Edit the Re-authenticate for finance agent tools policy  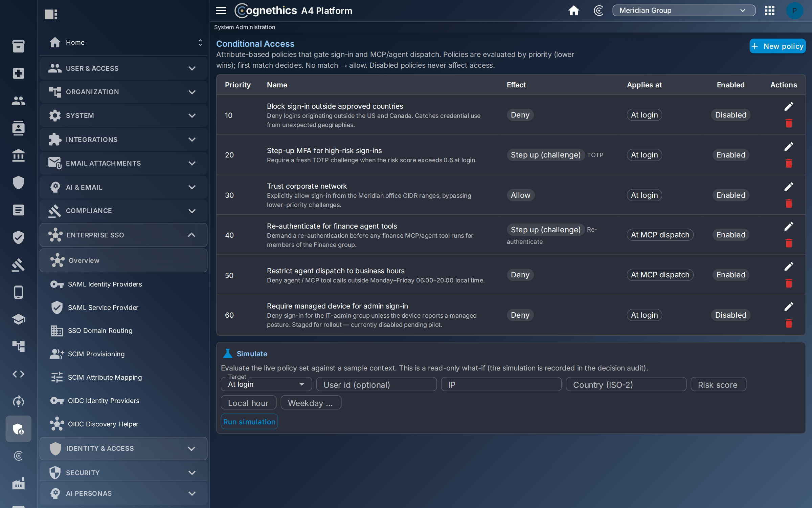[788, 226]
